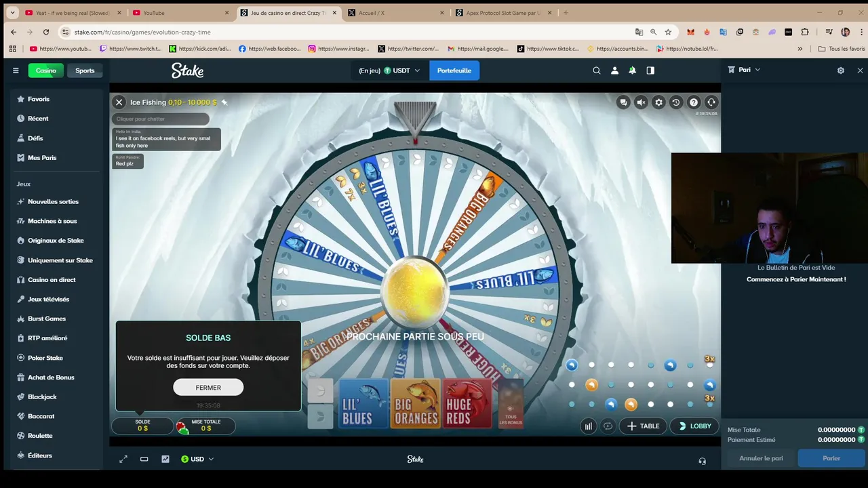The image size is (868, 488).
Task: Click the Parier button
Action: pyautogui.click(x=831, y=458)
